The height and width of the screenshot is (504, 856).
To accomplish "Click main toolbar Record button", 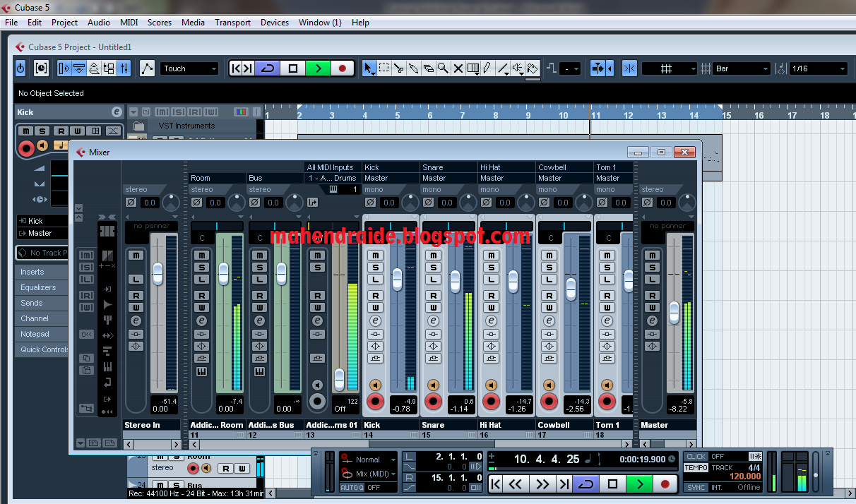I will coord(343,68).
